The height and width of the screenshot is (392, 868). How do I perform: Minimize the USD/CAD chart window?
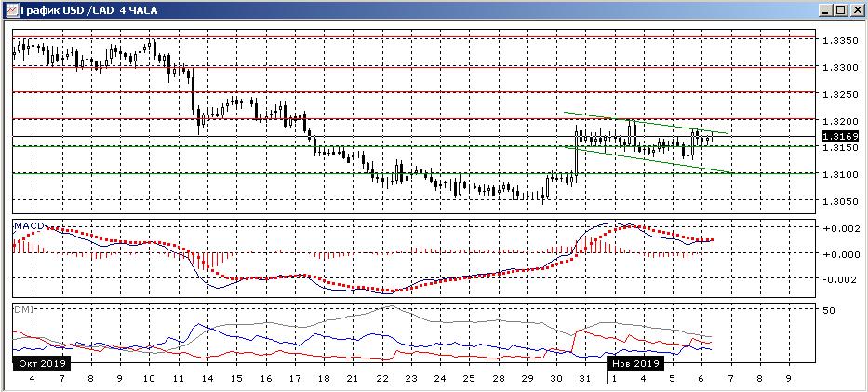[825, 9]
